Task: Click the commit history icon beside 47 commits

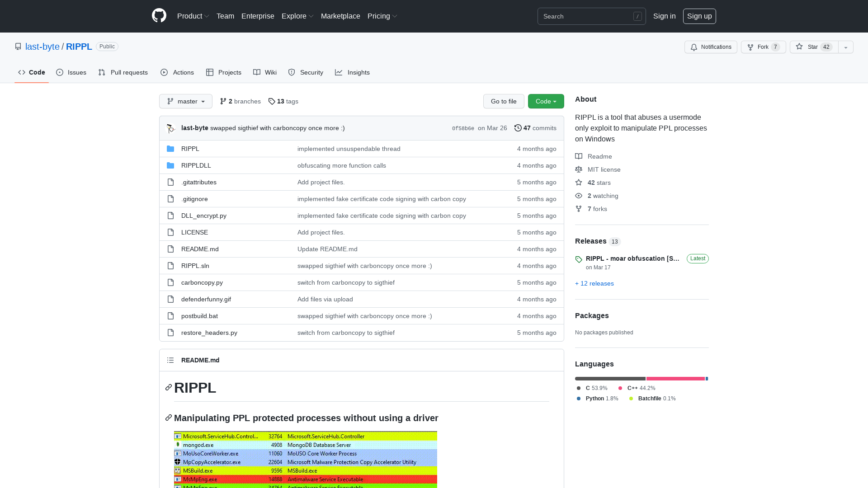Action: click(518, 128)
